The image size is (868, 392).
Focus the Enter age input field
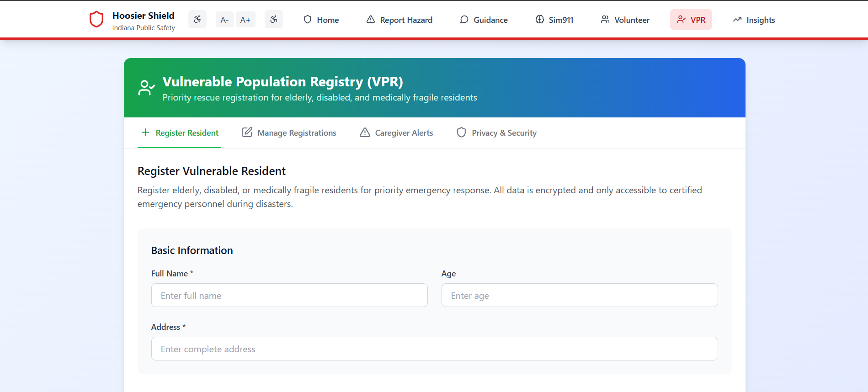pos(580,295)
